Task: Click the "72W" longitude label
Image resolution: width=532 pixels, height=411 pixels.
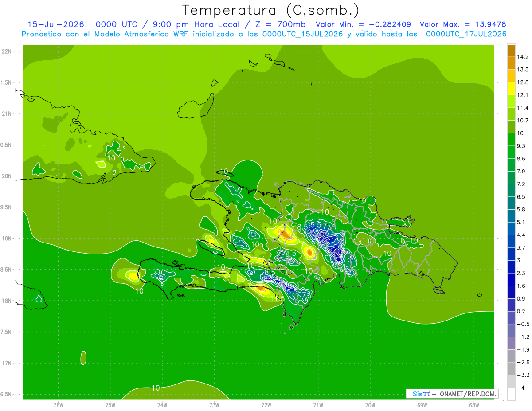Action: 266,405
